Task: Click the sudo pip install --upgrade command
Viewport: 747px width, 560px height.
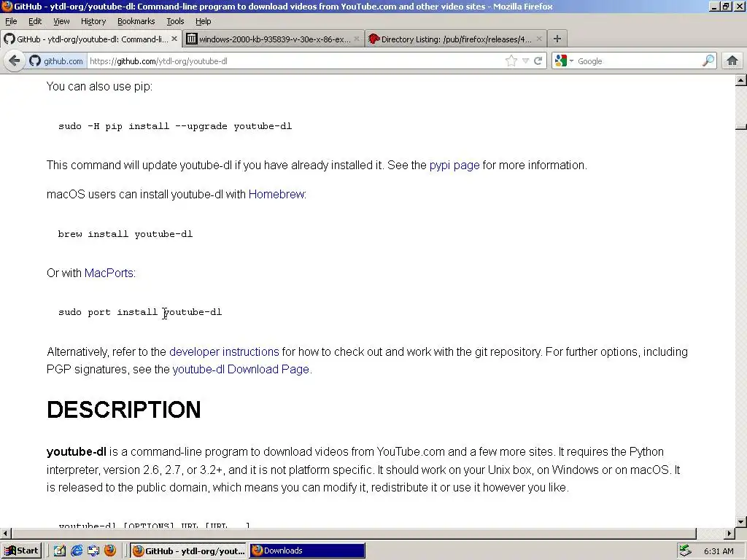Action: pos(175,126)
